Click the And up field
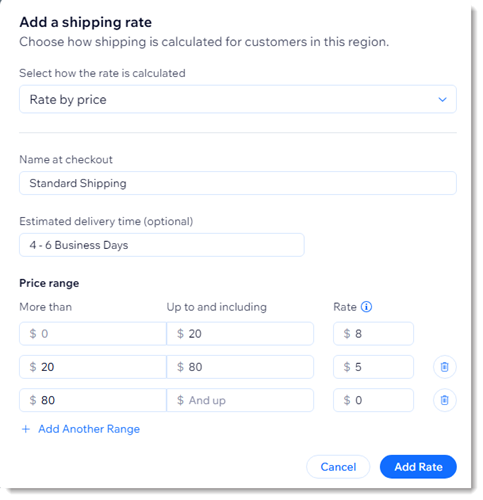Screen dimensions: 483x500 pyautogui.click(x=240, y=400)
